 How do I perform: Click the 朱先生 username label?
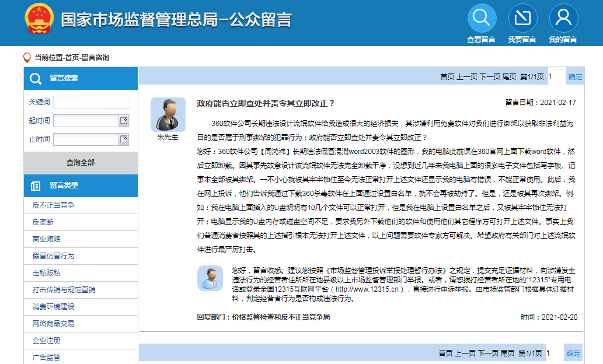point(168,137)
